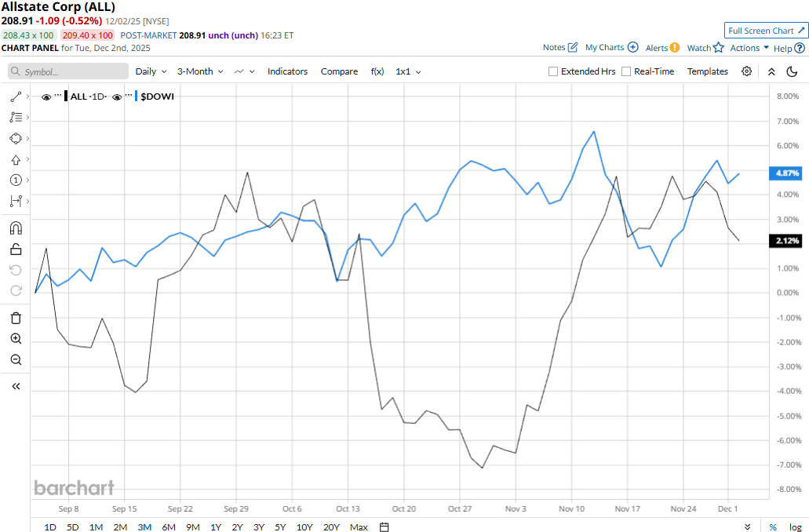This screenshot has width=809, height=532.
Task: Delete drawings with the trash icon
Action: [x=16, y=318]
